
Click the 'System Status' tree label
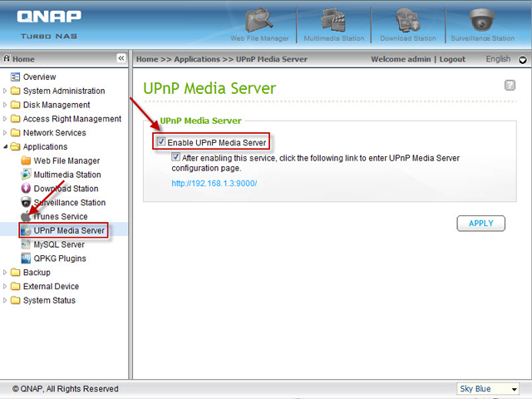pyautogui.click(x=49, y=300)
